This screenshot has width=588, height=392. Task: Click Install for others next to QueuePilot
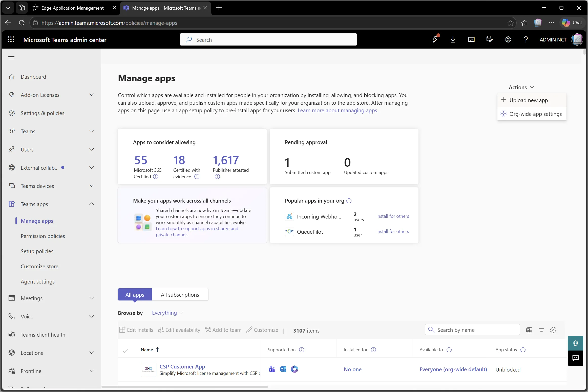tap(392, 231)
